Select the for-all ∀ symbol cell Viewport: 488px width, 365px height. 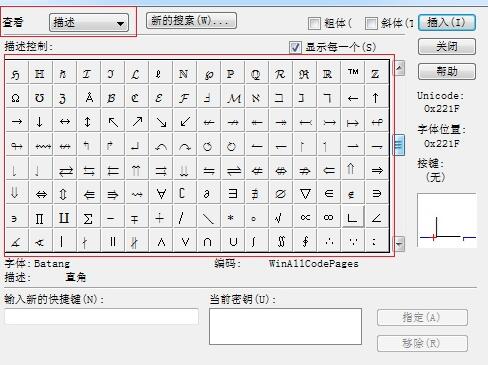pyautogui.click(x=161, y=193)
